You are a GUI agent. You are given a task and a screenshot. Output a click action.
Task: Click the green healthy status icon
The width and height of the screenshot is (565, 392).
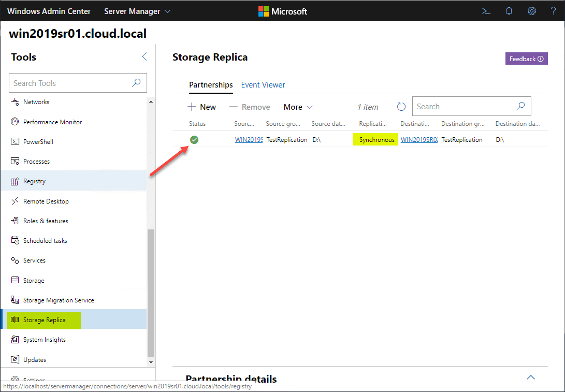pos(194,139)
